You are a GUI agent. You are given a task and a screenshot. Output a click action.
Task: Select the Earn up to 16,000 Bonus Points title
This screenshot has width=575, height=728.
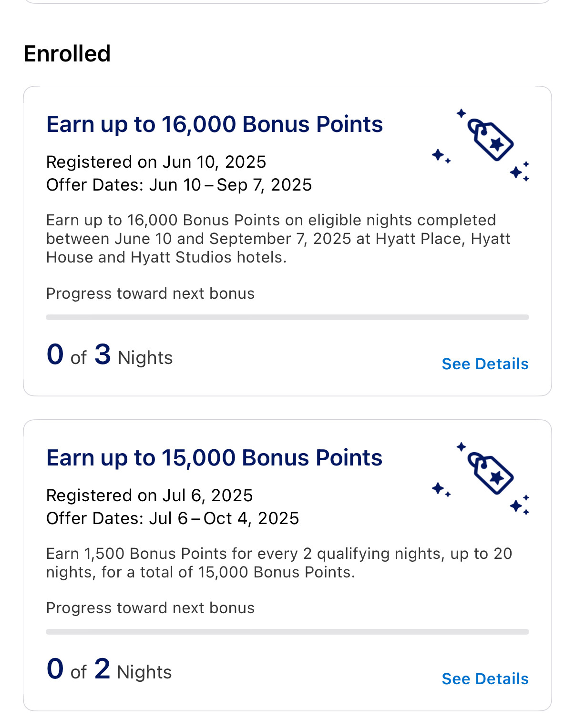[x=215, y=124]
